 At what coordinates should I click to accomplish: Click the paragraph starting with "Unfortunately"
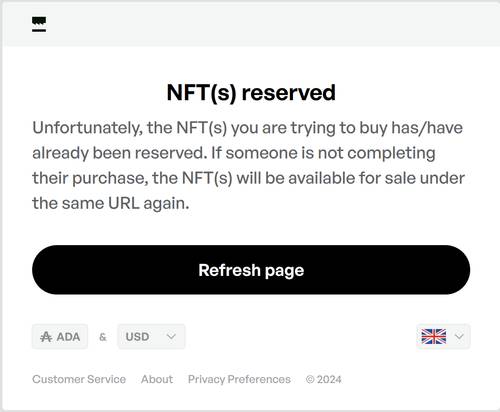point(248,165)
